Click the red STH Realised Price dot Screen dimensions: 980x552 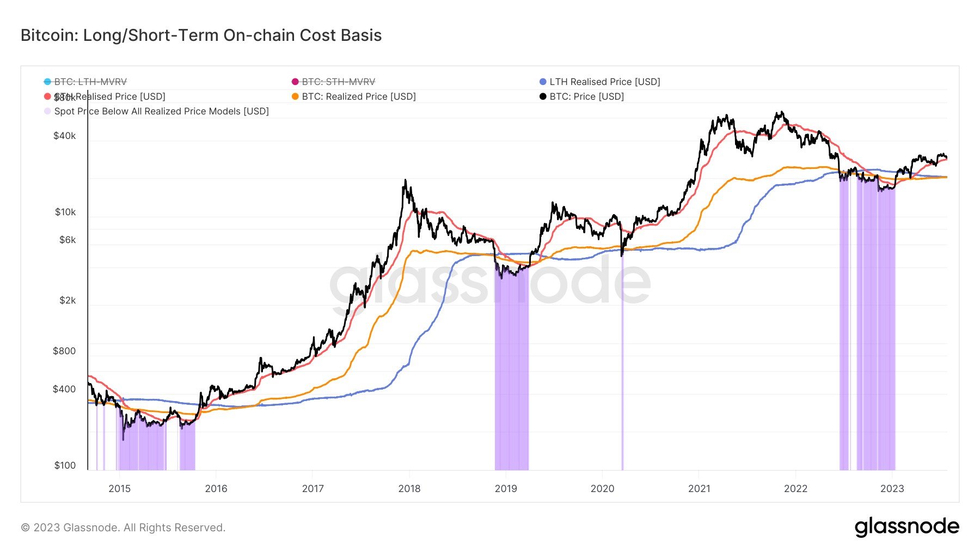click(x=47, y=96)
